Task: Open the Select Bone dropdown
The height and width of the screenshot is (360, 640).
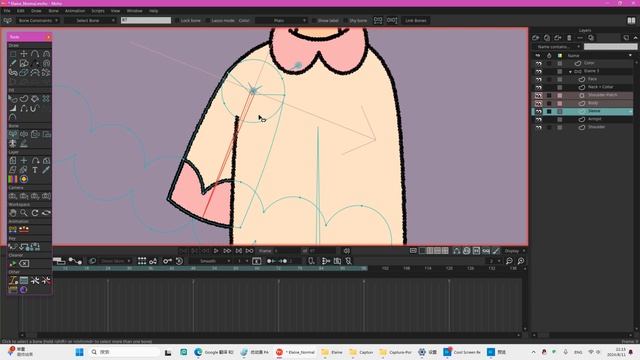Action: pos(90,20)
